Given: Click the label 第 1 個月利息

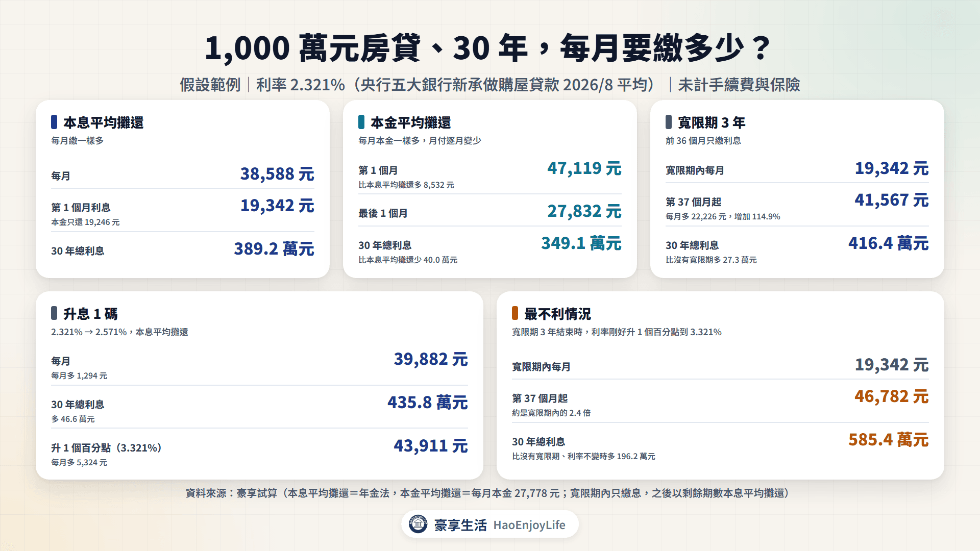Looking at the screenshot, I should (x=81, y=208).
